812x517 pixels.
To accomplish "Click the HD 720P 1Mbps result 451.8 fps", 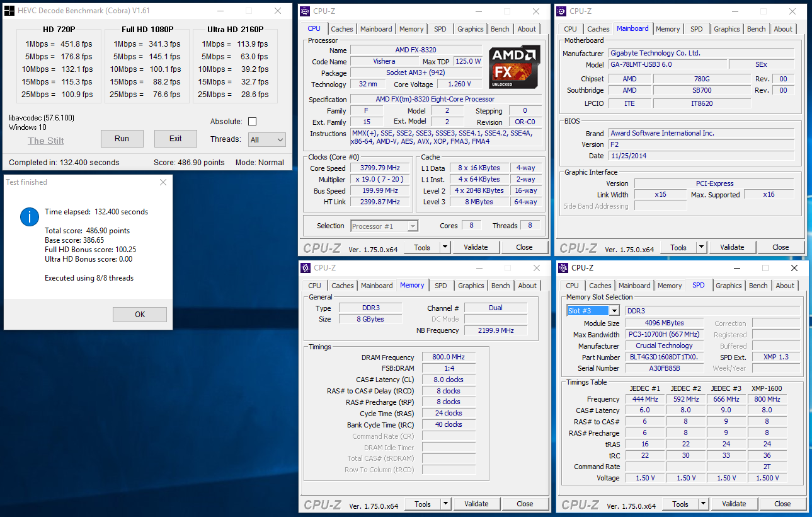I will pos(75,44).
